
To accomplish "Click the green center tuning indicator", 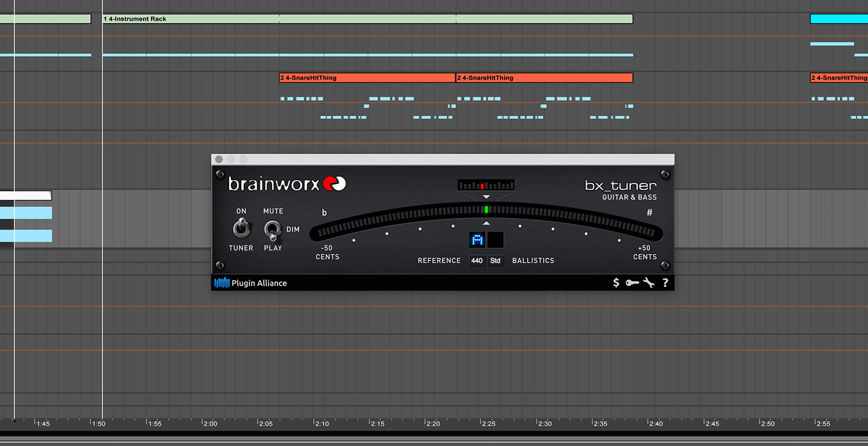I will click(487, 209).
